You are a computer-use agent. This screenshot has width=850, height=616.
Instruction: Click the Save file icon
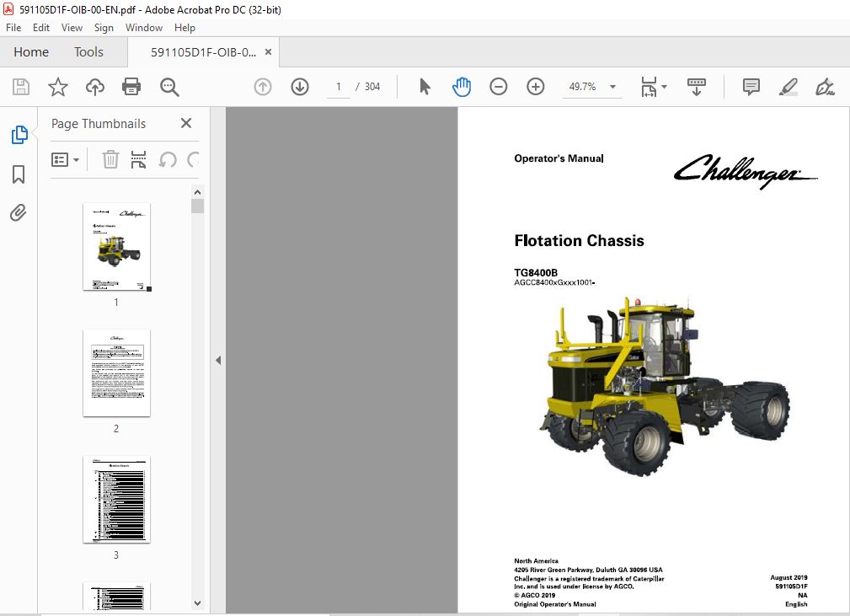[x=21, y=87]
